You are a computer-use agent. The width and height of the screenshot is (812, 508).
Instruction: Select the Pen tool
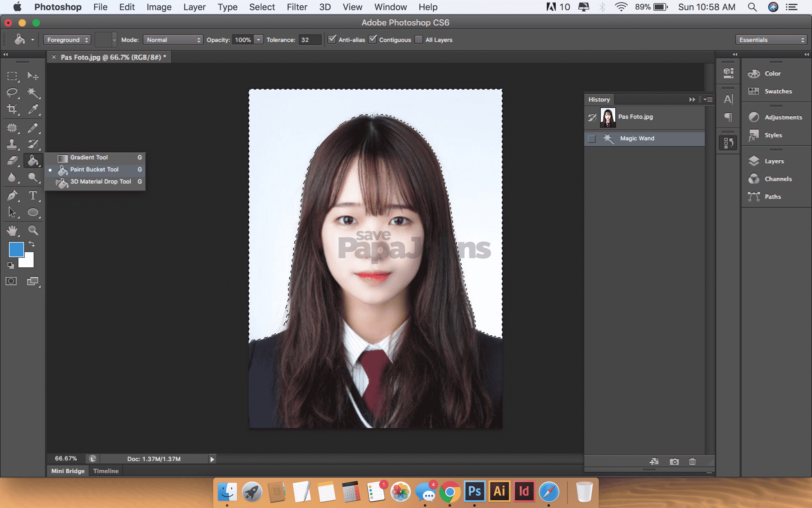pyautogui.click(x=12, y=196)
